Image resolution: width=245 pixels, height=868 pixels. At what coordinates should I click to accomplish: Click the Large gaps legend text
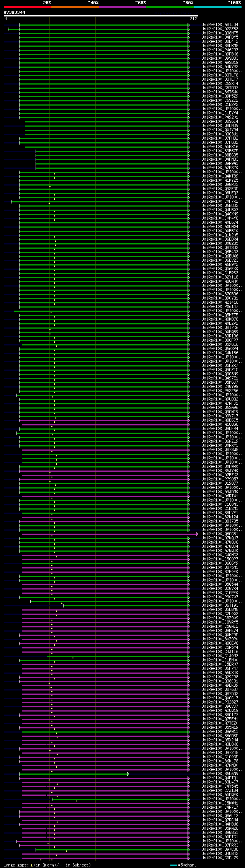point(16,865)
